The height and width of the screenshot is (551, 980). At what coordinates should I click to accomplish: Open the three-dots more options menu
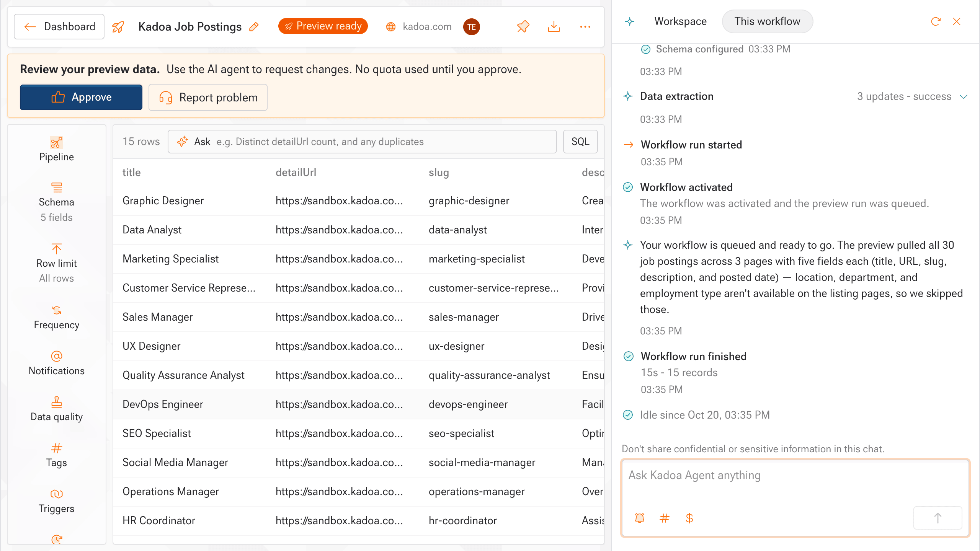coord(585,26)
